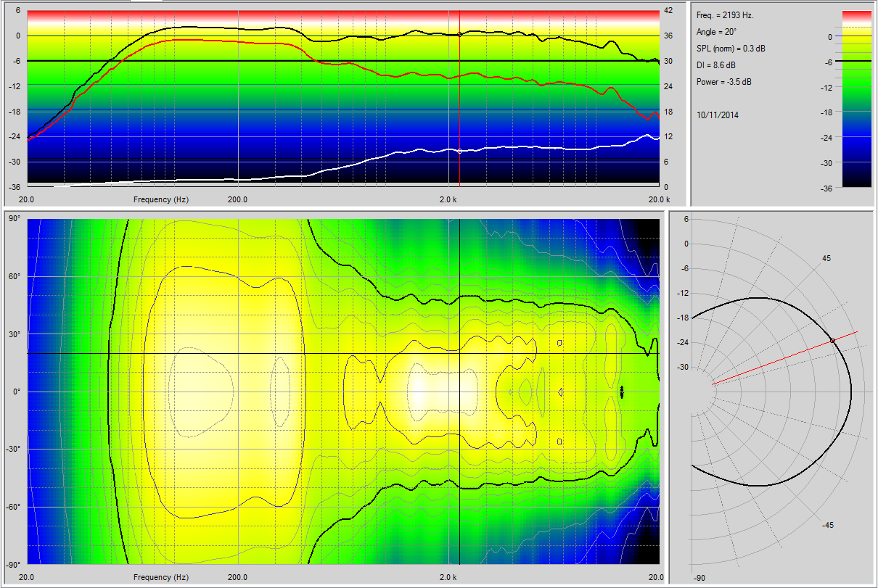This screenshot has height=588, width=878.
Task: Click the SPL (norm) = 0.3 dB readout
Action: [x=730, y=48]
